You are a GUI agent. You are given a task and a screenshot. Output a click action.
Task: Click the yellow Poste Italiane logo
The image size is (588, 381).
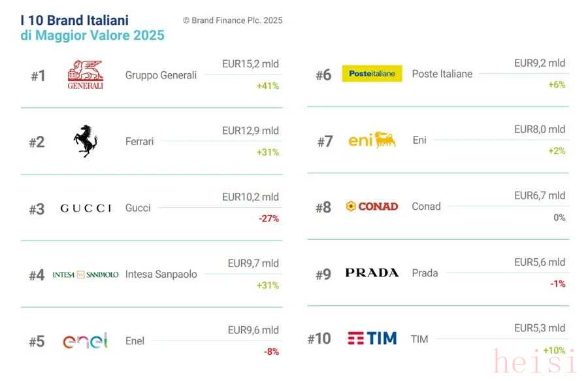pyautogui.click(x=372, y=74)
